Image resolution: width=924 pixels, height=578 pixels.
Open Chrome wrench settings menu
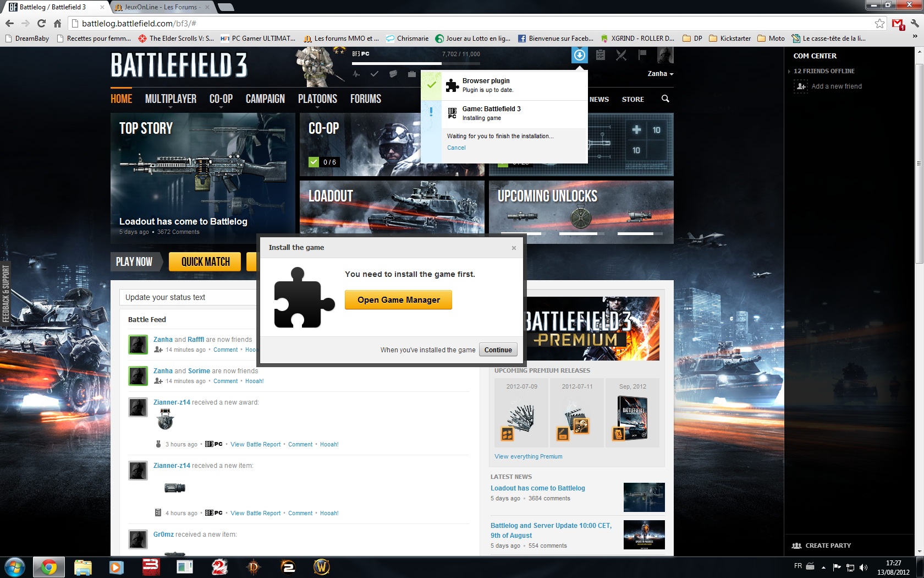pyautogui.click(x=915, y=23)
